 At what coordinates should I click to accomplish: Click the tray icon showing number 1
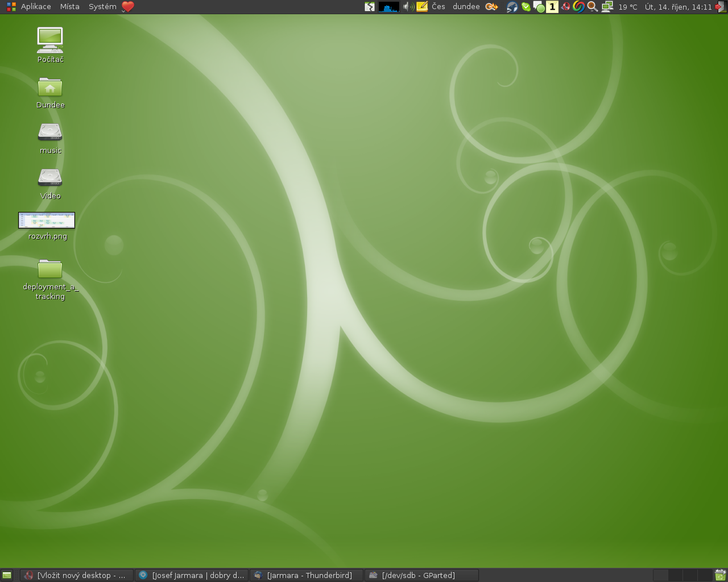click(552, 7)
